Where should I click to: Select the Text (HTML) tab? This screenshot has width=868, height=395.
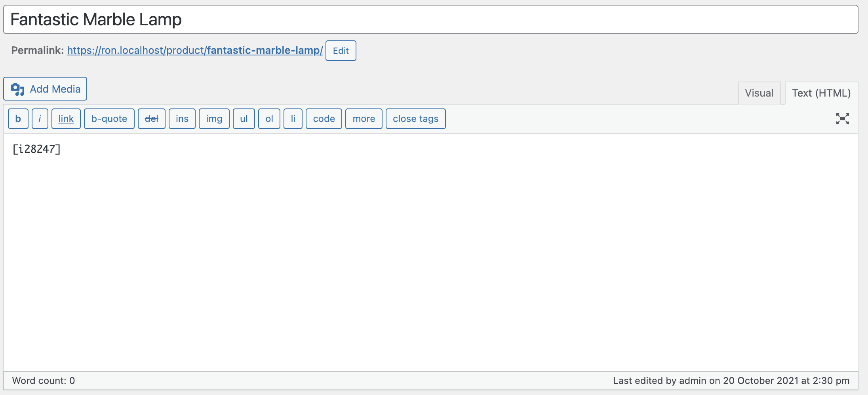tap(821, 93)
